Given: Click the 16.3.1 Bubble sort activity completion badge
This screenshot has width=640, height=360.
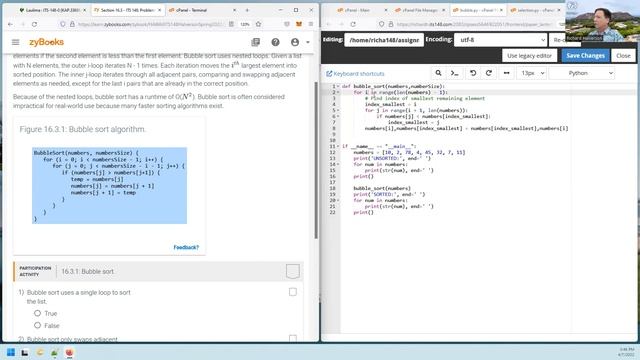Looking at the screenshot, I should click(293, 271).
